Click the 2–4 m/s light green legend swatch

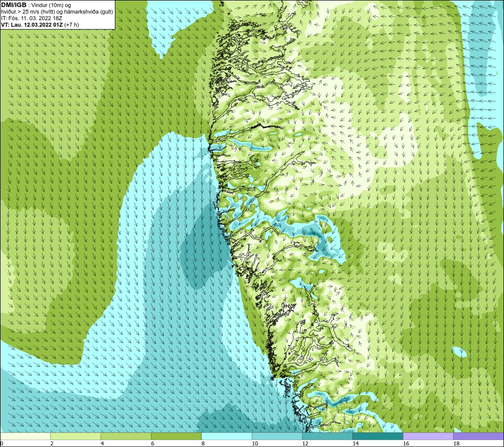click(76, 436)
